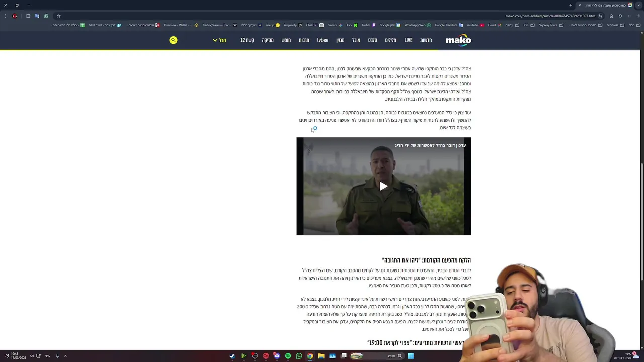Image resolution: width=644 pixels, height=362 pixels.
Task: Go to the browser home page
Action: [x=611, y=16]
